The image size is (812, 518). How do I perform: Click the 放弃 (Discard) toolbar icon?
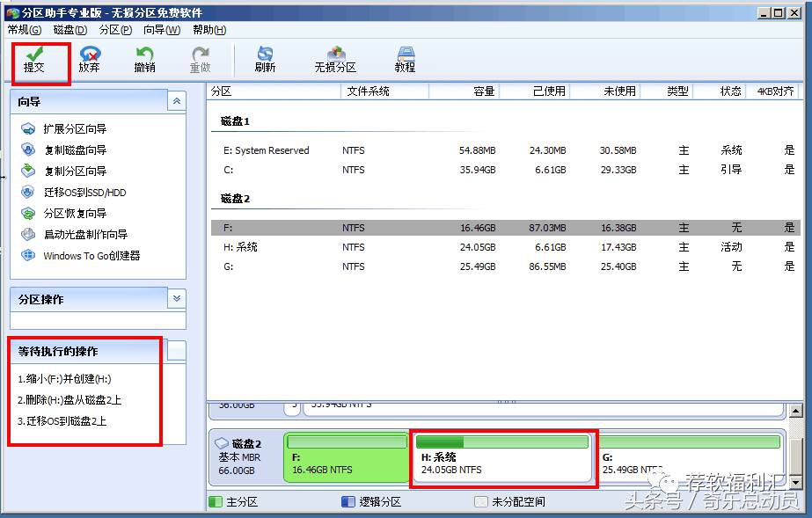click(89, 58)
